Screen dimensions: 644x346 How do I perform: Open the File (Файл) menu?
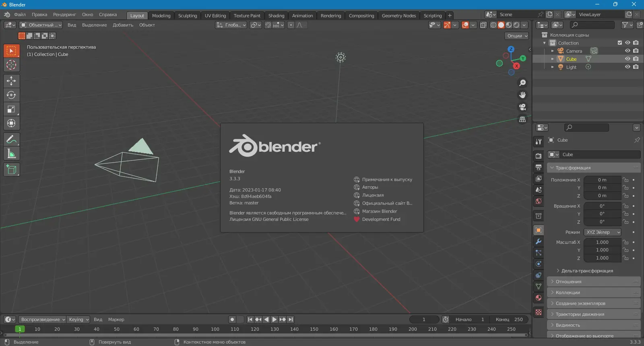pos(20,14)
